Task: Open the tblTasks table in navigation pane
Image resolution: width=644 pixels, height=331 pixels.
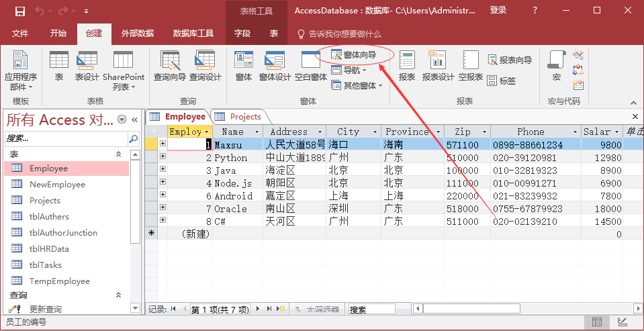Action: (50, 265)
